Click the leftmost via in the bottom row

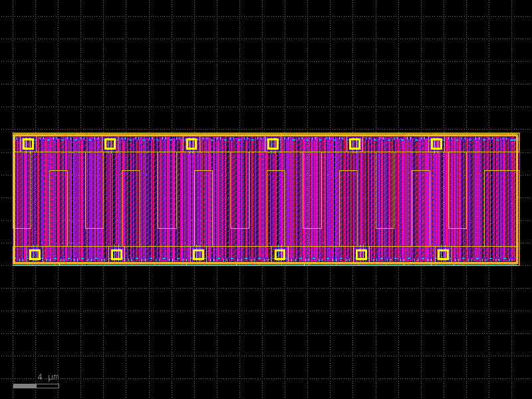[36, 253]
